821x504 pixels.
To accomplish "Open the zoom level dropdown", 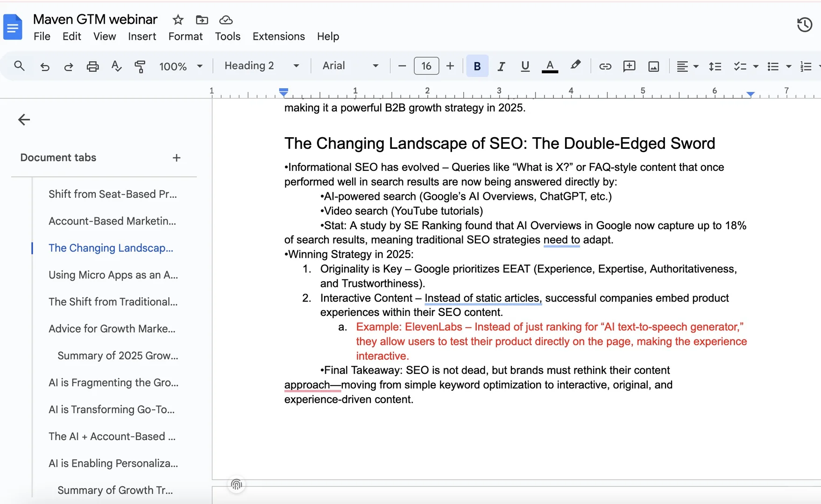I will click(181, 66).
